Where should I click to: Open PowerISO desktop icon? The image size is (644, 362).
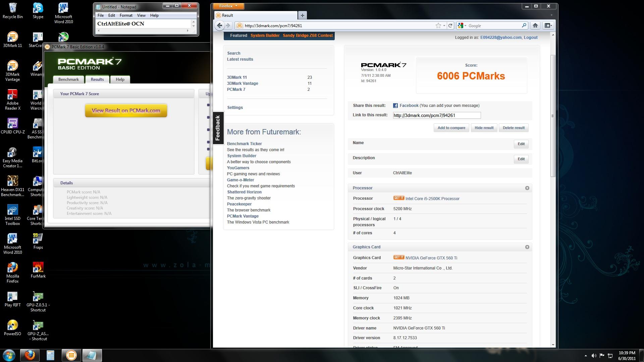[x=12, y=328]
